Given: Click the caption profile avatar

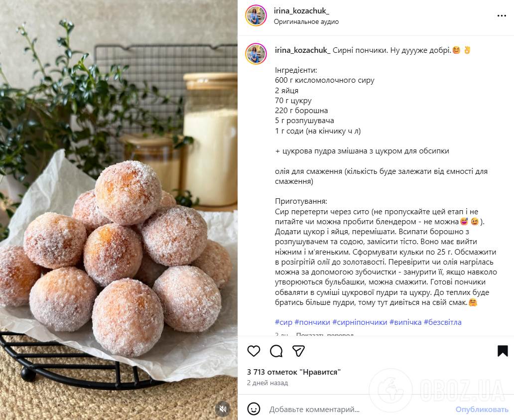Looking at the screenshot, I should pos(256,53).
